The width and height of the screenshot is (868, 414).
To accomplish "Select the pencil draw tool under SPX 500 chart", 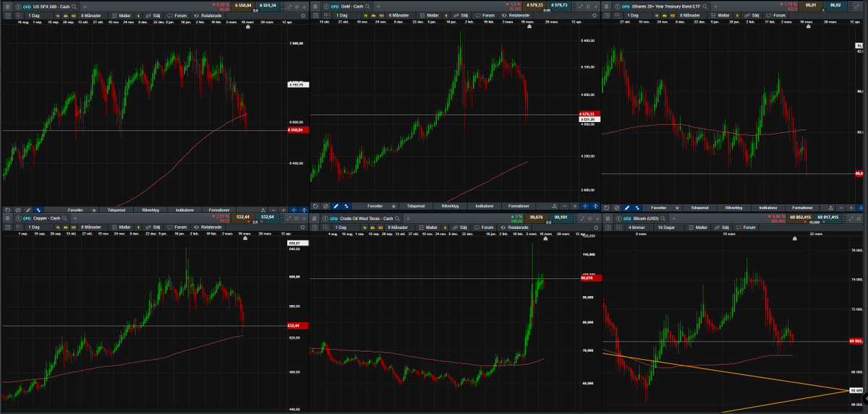I will coord(28,210).
